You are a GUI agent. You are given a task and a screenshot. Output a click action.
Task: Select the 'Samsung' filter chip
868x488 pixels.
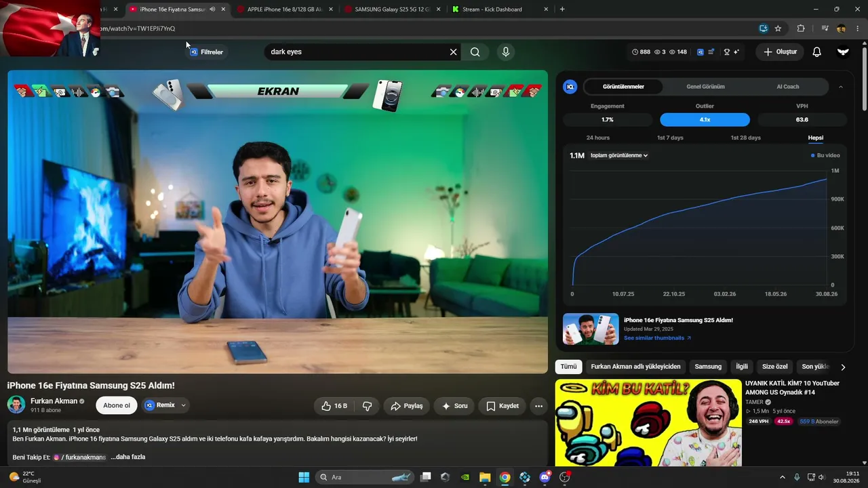(708, 367)
